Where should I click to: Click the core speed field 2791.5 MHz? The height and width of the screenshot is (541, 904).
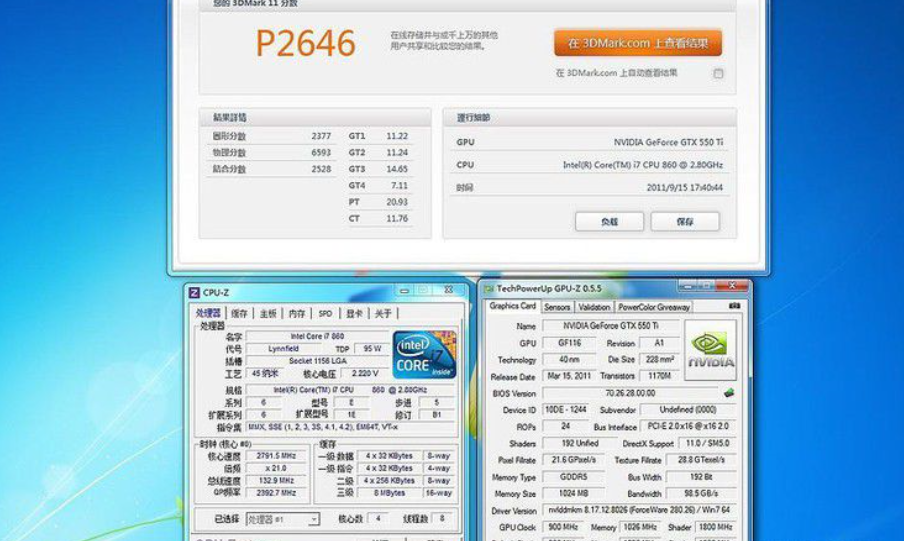click(x=277, y=456)
